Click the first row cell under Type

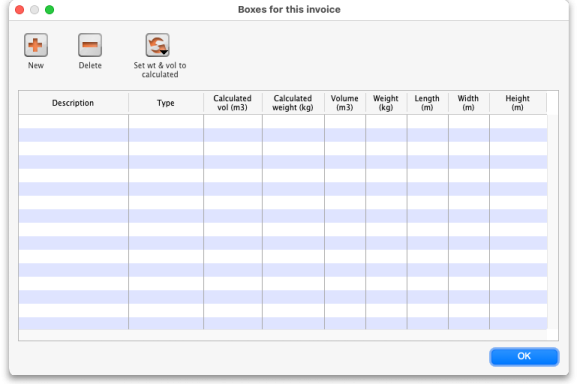(x=166, y=121)
